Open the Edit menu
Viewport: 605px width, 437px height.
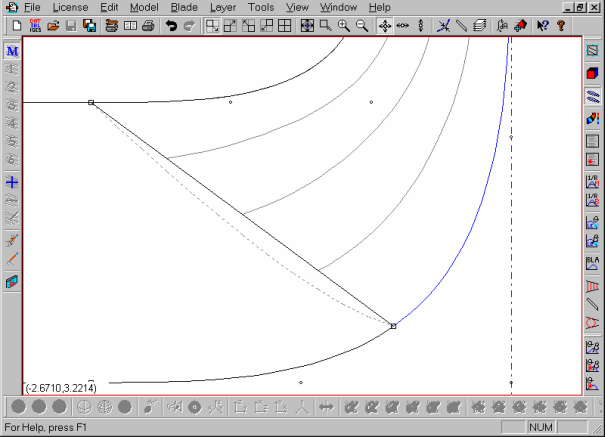(109, 7)
